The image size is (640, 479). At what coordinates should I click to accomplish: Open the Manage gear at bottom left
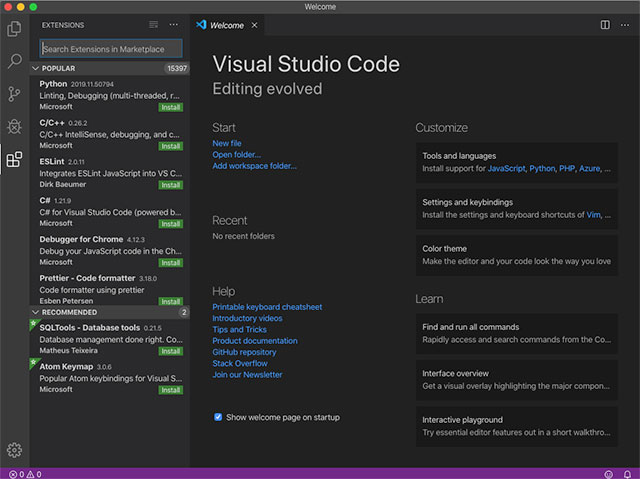tap(14, 450)
